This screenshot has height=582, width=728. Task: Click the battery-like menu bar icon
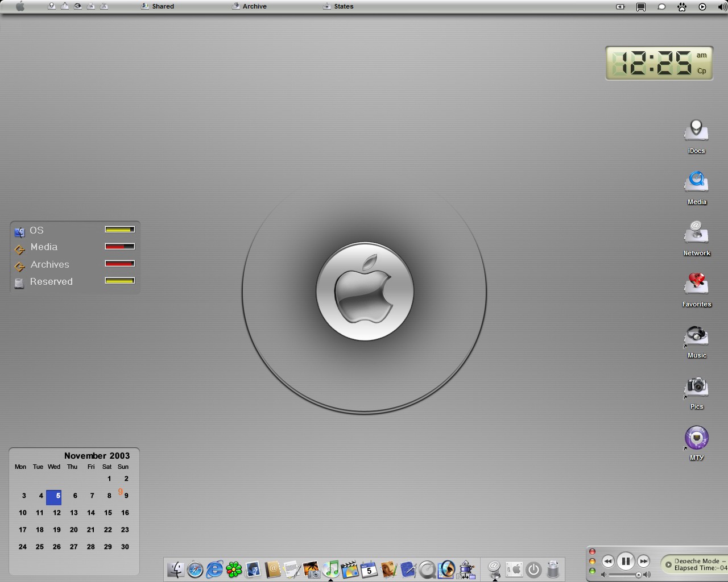pyautogui.click(x=621, y=7)
